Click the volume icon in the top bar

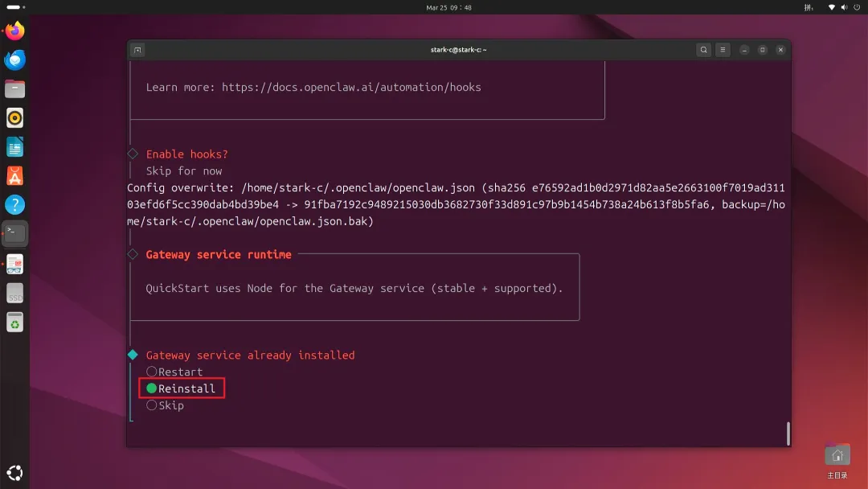[x=844, y=7]
